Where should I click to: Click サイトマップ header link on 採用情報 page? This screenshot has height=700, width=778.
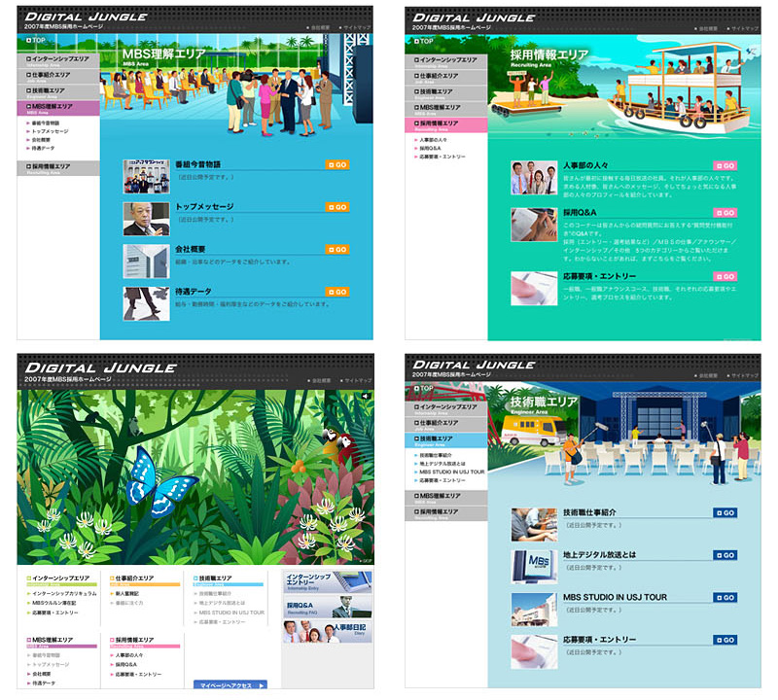tap(743, 29)
